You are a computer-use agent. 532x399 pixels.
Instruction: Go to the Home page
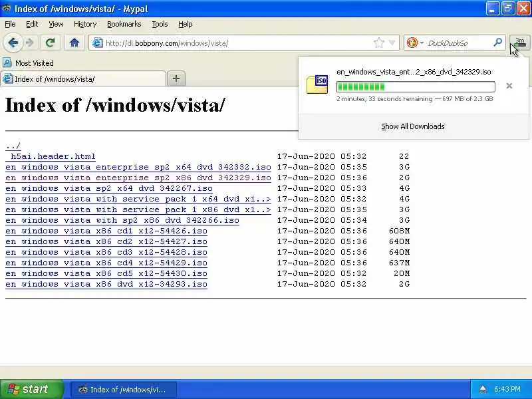pyautogui.click(x=74, y=43)
